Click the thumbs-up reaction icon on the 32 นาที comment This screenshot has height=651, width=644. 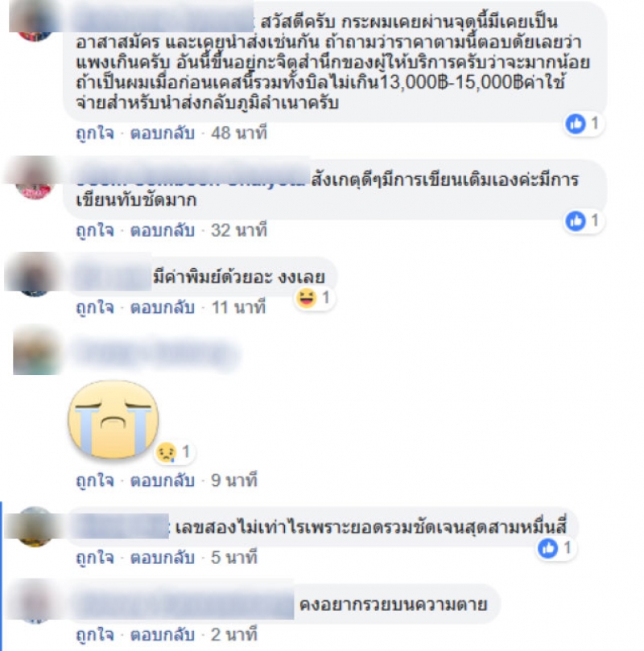tap(576, 220)
